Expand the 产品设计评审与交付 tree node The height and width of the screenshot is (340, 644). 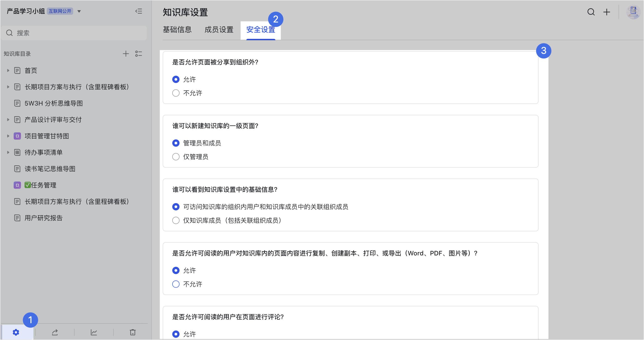[x=8, y=120]
